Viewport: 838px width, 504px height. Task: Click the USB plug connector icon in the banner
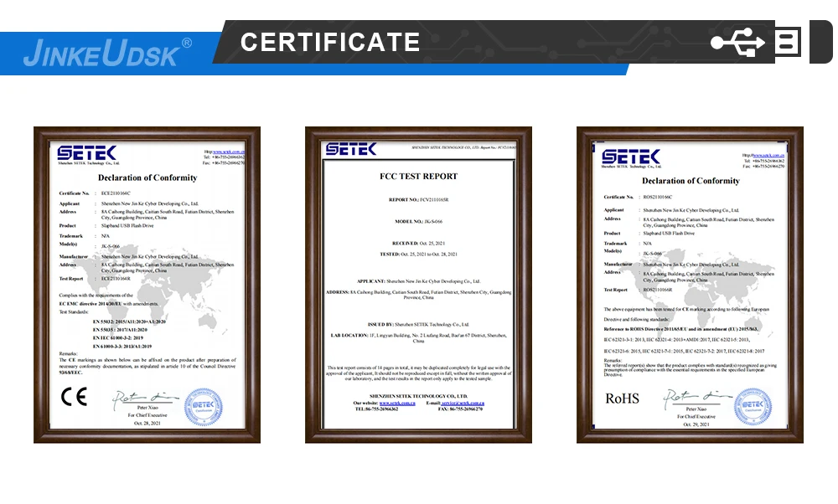pyautogui.click(x=788, y=42)
